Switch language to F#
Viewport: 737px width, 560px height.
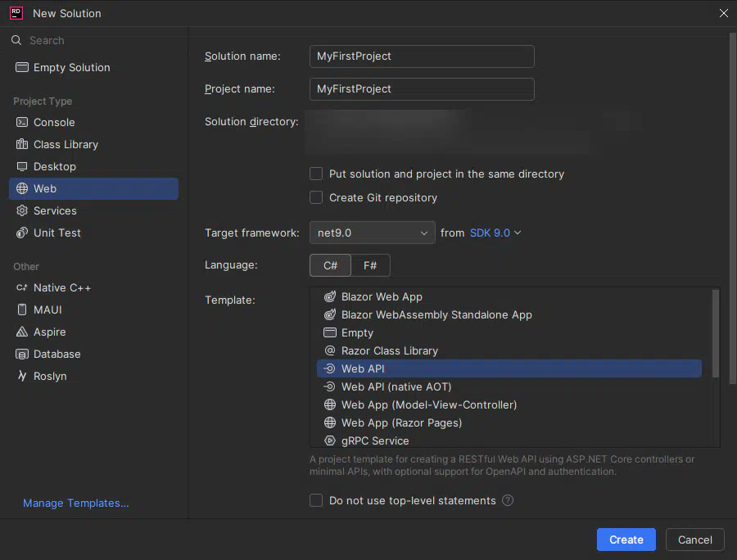(x=370, y=265)
